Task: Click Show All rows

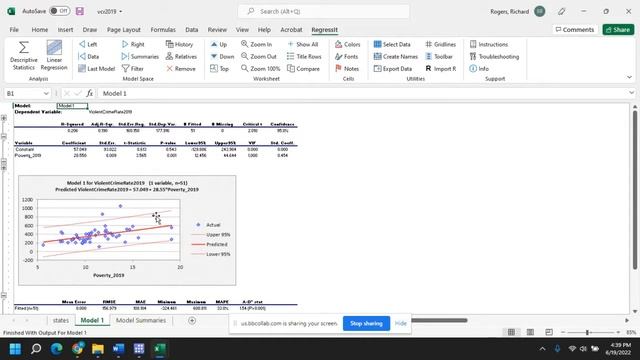Action: 302,44
